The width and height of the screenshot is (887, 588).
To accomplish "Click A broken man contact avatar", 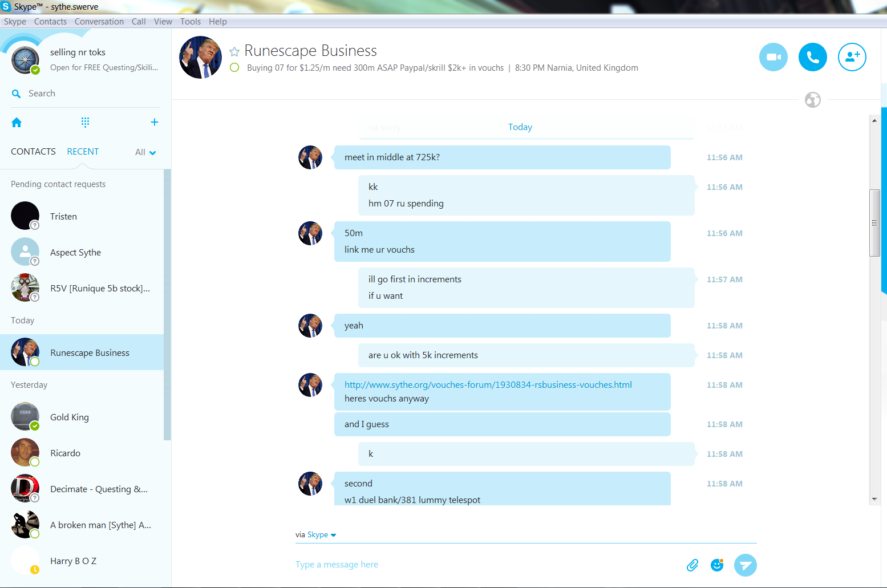I will tap(25, 525).
